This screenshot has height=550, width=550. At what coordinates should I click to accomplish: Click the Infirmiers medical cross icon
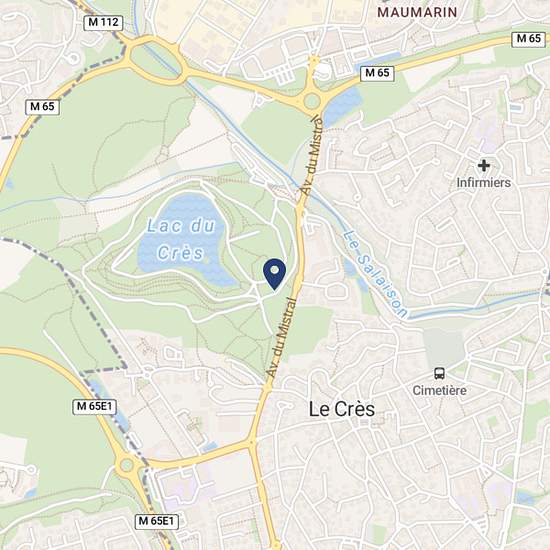484,165
